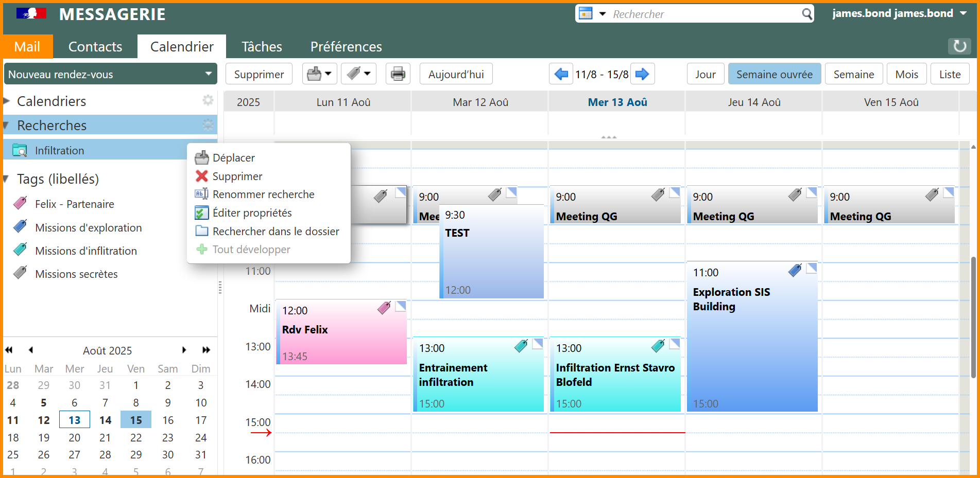Choose Renommer recherche from context menu
Screen dimensions: 980x478
[x=263, y=194]
